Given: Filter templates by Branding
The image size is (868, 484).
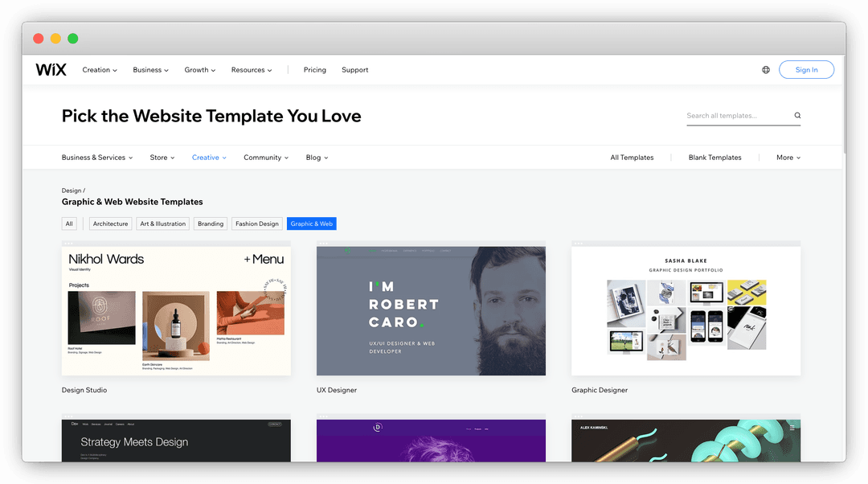Looking at the screenshot, I should 211,224.
